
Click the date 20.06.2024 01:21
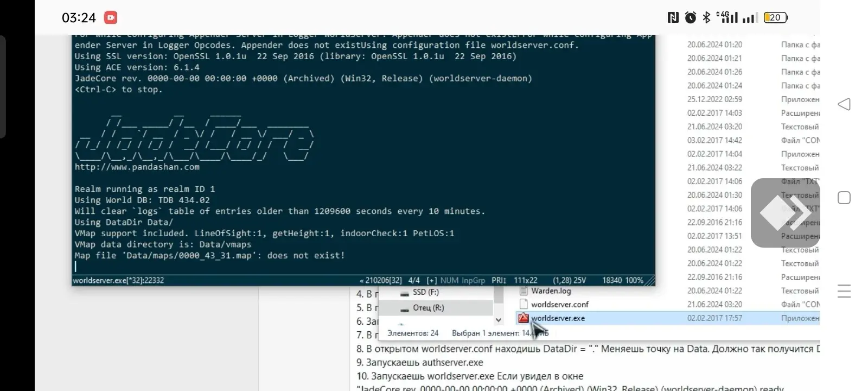[714, 58]
